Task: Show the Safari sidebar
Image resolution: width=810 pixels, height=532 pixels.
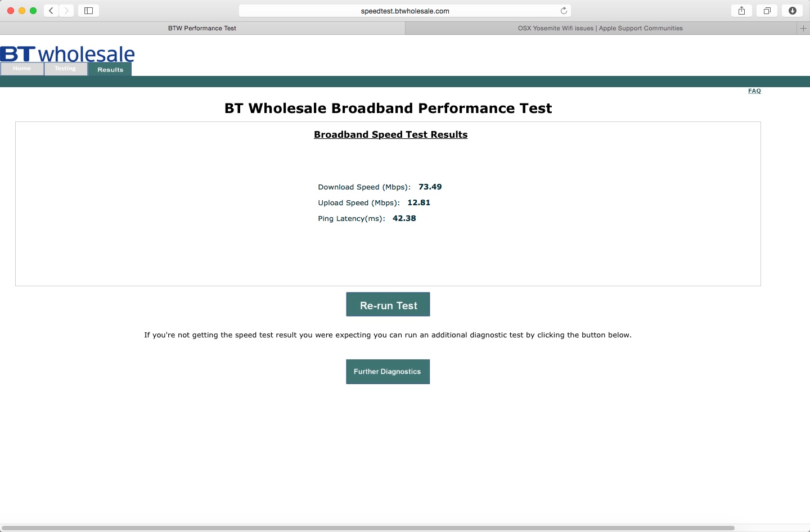Action: click(88, 11)
